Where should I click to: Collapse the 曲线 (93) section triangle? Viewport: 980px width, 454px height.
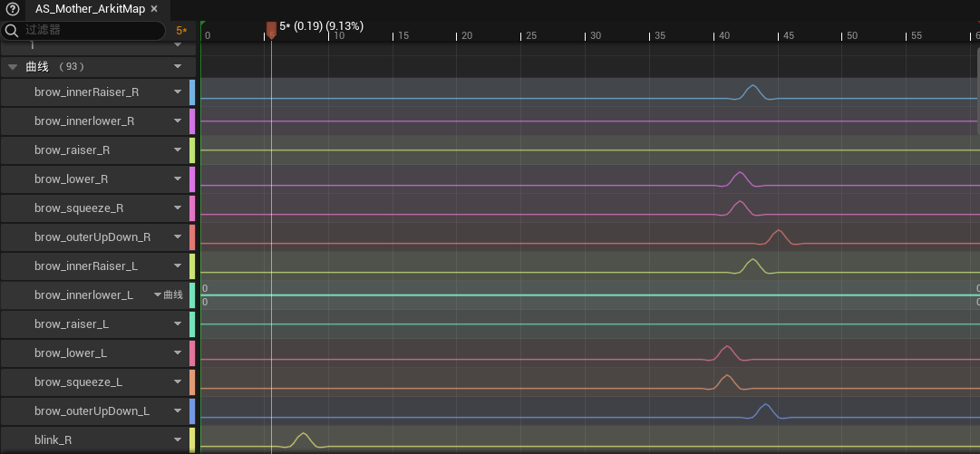[x=13, y=67]
